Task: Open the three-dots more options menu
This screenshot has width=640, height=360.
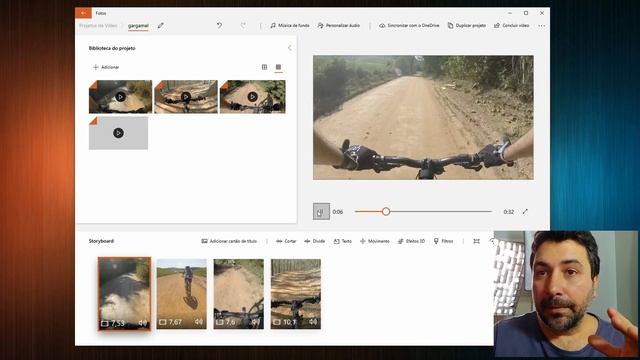Action: tap(542, 26)
